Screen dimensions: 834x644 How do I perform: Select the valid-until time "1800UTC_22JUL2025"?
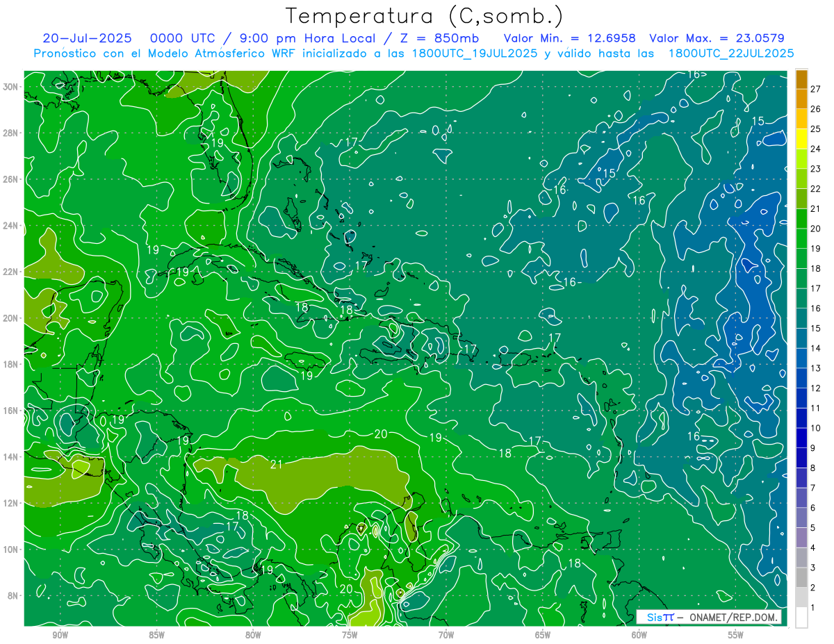[x=731, y=53]
